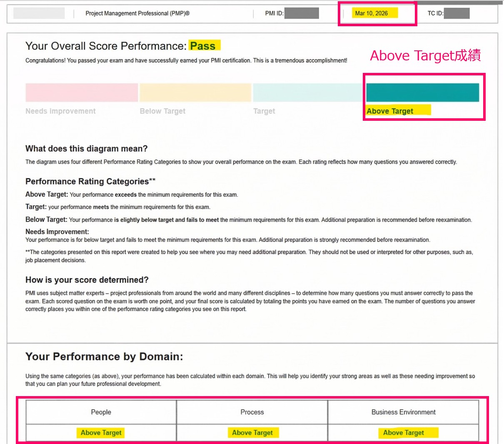Screen dimensions: 504x444
Task: Click the Project Management Professional (PMP) title
Action: (x=137, y=13)
